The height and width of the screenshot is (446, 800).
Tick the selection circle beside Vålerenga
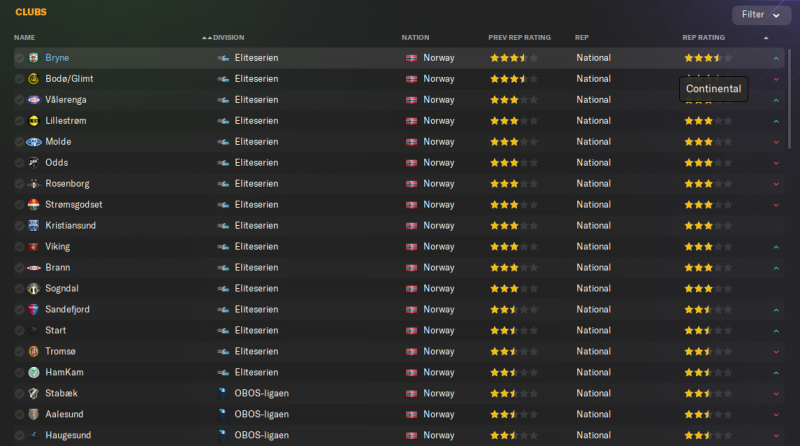19,100
